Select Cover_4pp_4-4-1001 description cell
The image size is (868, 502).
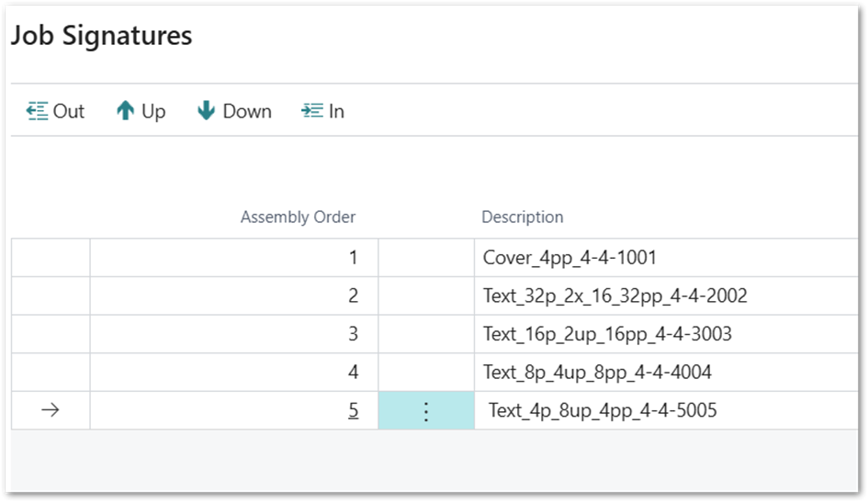(x=569, y=258)
